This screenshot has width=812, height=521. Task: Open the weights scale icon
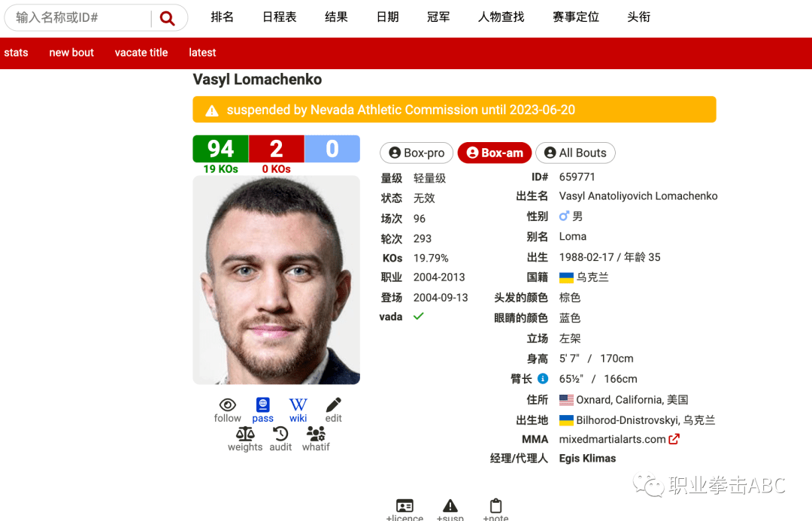(x=245, y=434)
